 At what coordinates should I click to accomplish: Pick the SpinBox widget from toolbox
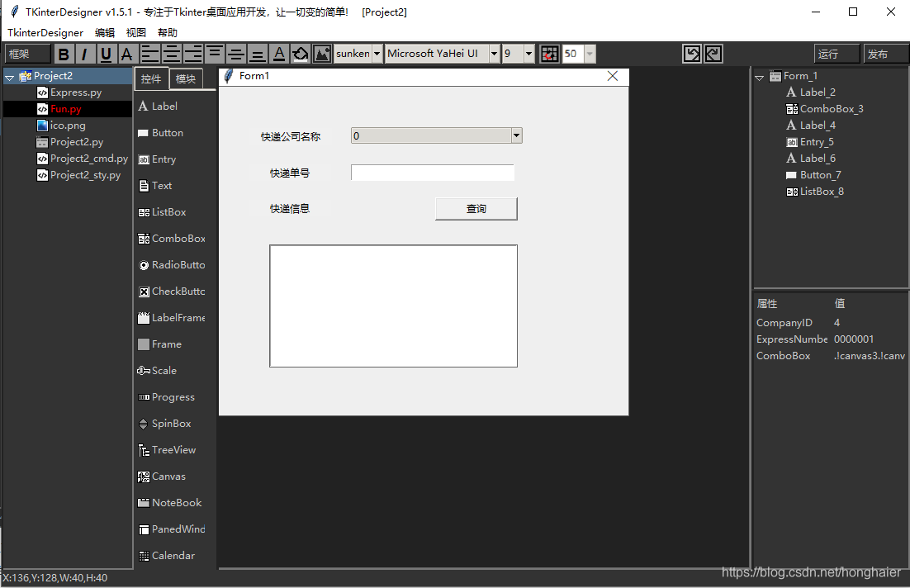click(164, 424)
